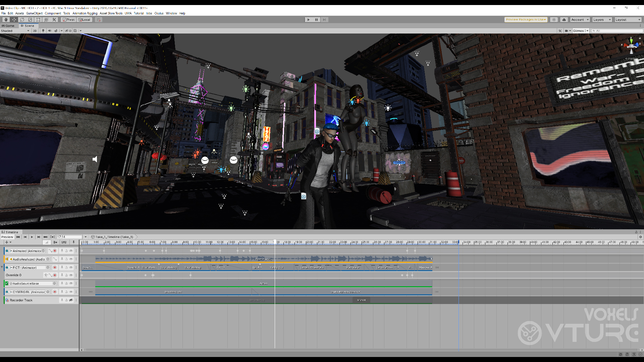Open the Account dropdown
Image resolution: width=644 pixels, height=362 pixels.
click(580, 20)
